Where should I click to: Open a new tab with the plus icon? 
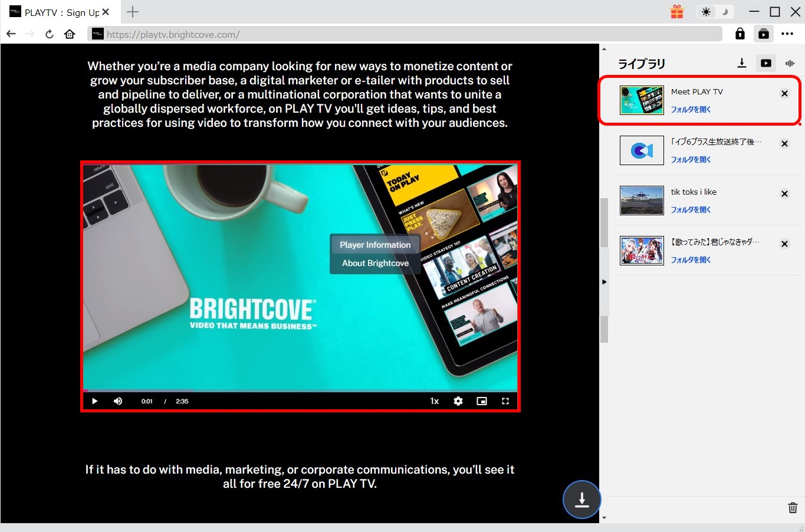coord(133,12)
